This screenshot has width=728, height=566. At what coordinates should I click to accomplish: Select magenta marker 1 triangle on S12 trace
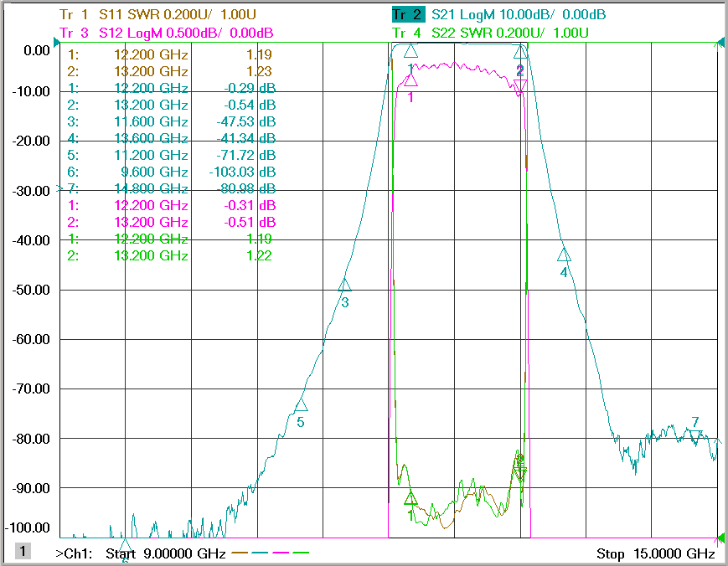tap(410, 80)
